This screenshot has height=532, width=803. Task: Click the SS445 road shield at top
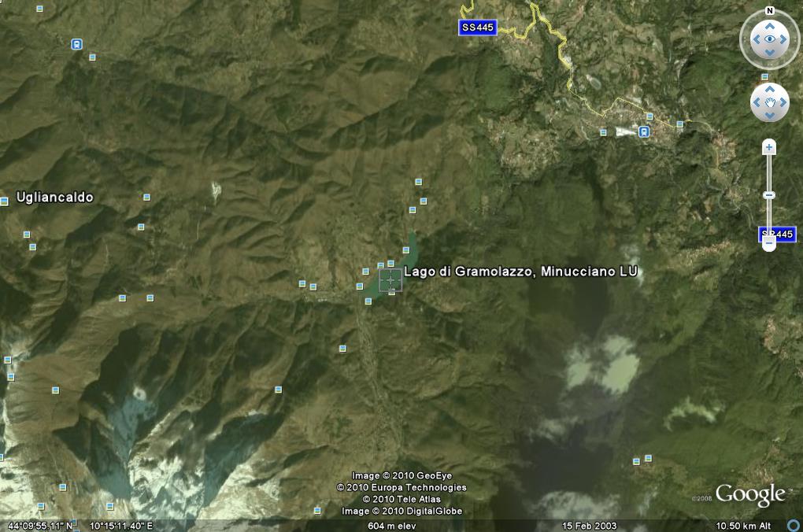click(477, 28)
